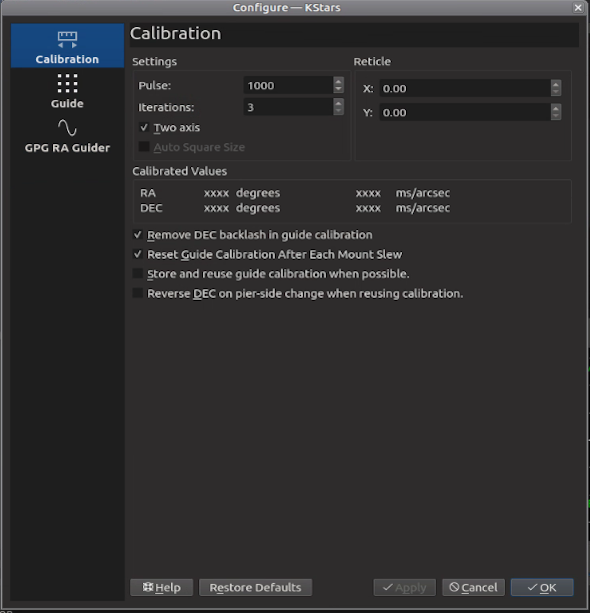Decrease Pulse value with down arrow
The width and height of the screenshot is (590, 613).
339,89
